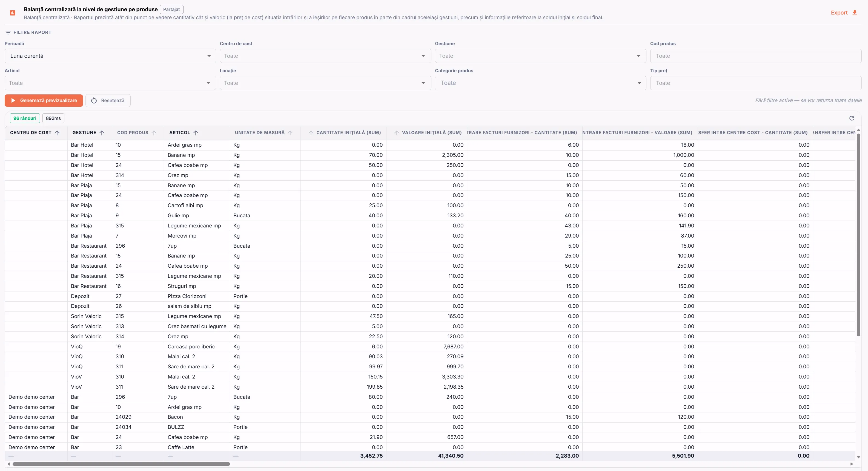This screenshot has width=868, height=471.
Task: Click the horizontal scrollbar thumb under table
Action: click(121, 464)
